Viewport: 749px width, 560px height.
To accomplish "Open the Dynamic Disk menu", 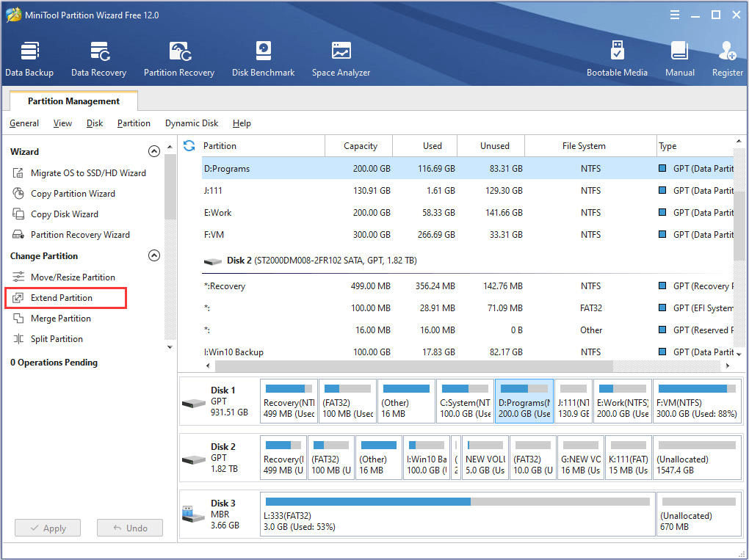I will (192, 123).
